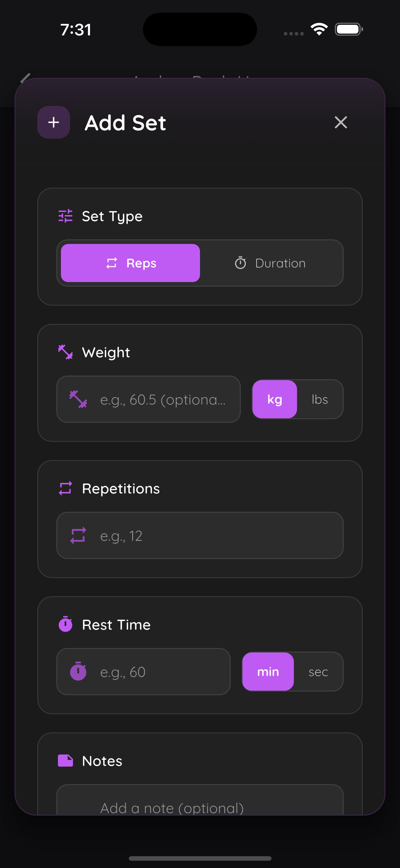Switch weight unit to lbs
This screenshot has width=400, height=868.
319,399
